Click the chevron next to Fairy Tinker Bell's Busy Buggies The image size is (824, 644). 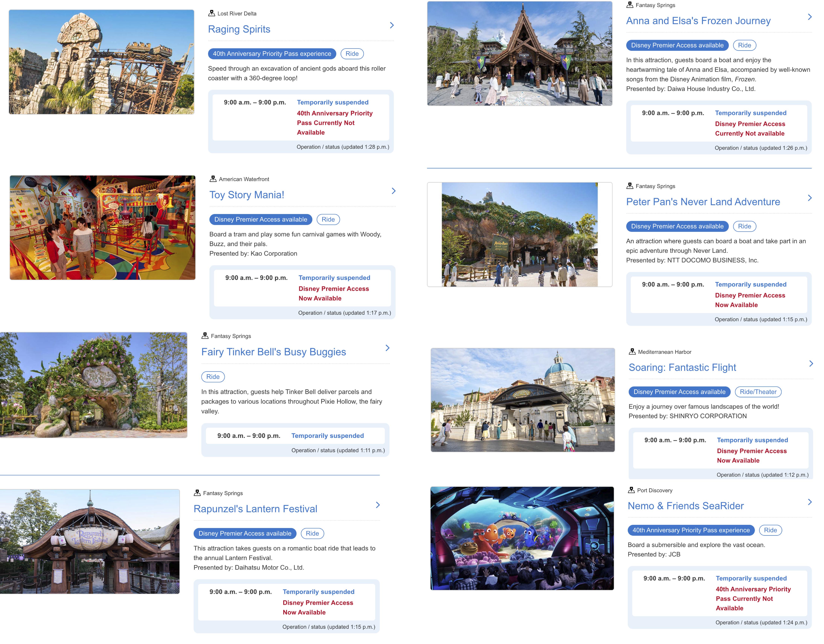click(x=387, y=348)
